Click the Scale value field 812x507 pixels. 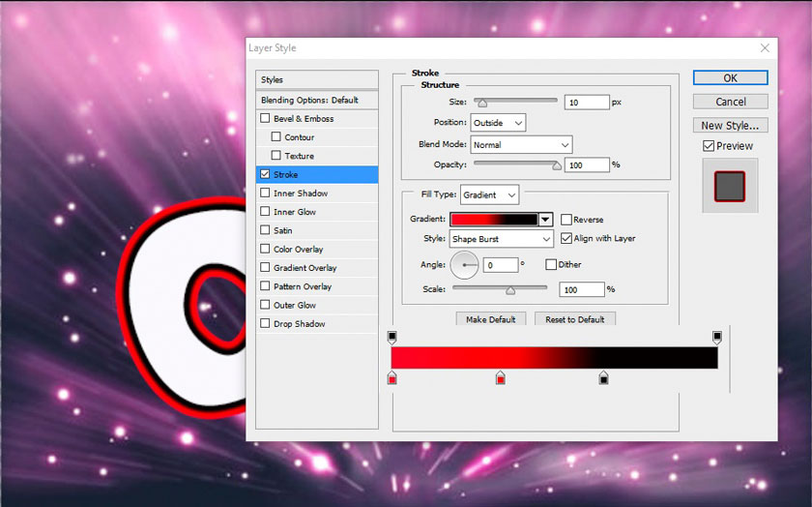(582, 290)
